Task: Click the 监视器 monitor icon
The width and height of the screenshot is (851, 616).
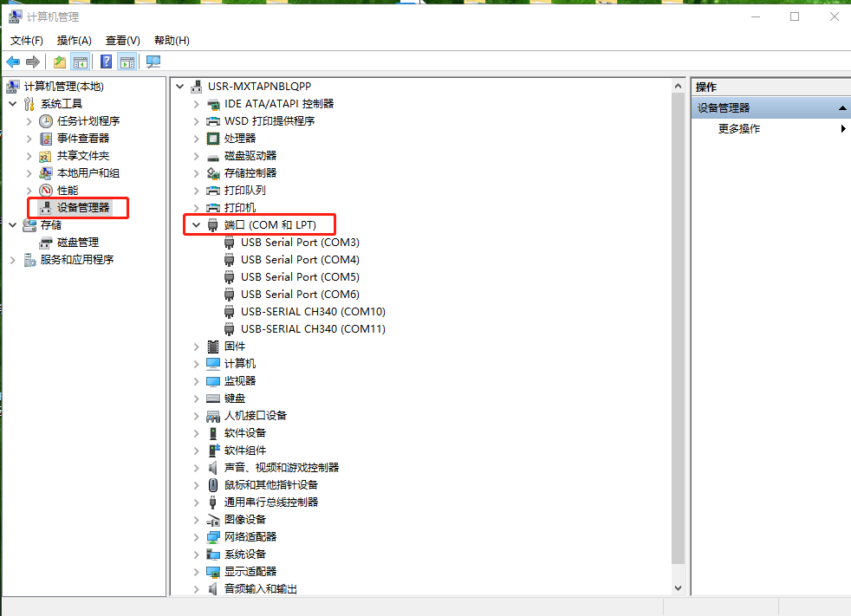Action: (x=213, y=381)
